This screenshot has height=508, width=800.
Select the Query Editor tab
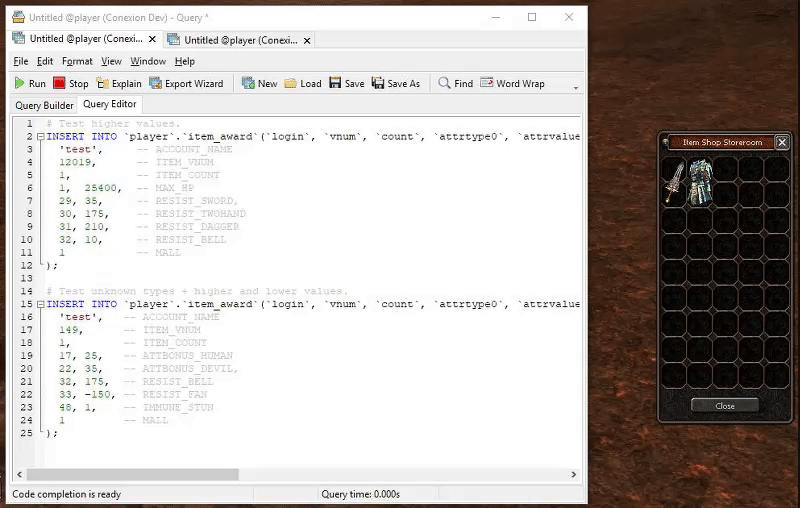(110, 104)
